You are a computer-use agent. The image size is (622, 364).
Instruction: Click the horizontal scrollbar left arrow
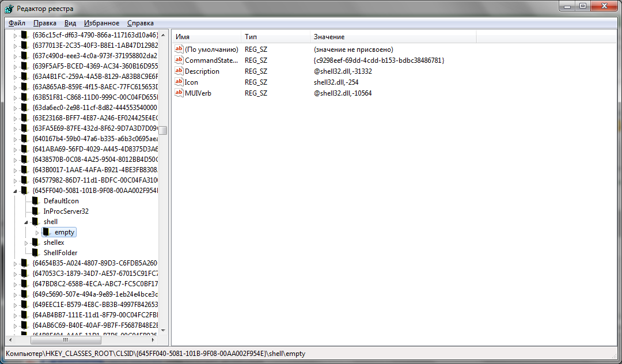point(11,340)
